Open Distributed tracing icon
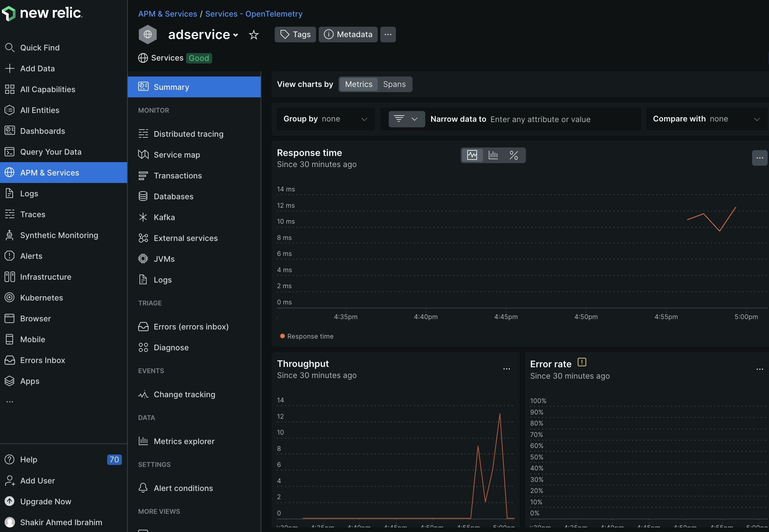Screen dimensions: 769x532 coord(143,134)
